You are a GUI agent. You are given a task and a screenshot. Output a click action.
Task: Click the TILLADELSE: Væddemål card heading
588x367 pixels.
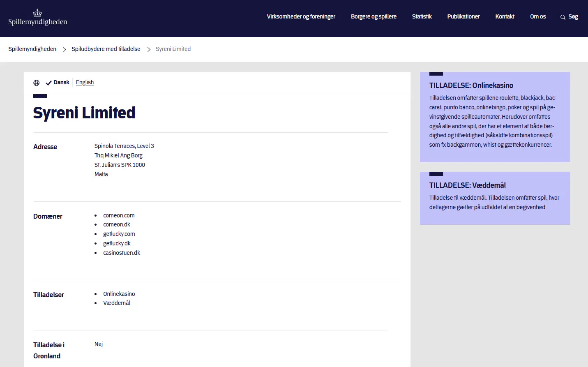pos(468,185)
